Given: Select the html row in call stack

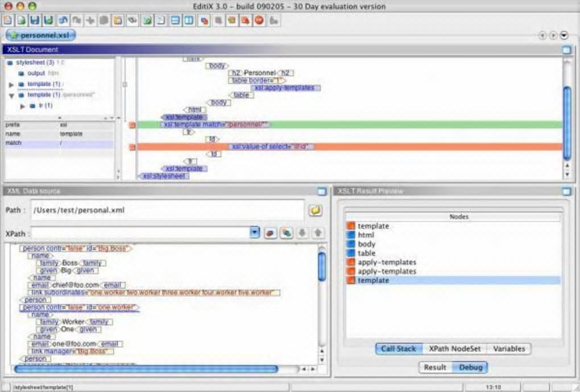Looking at the screenshot, I should (x=454, y=235).
